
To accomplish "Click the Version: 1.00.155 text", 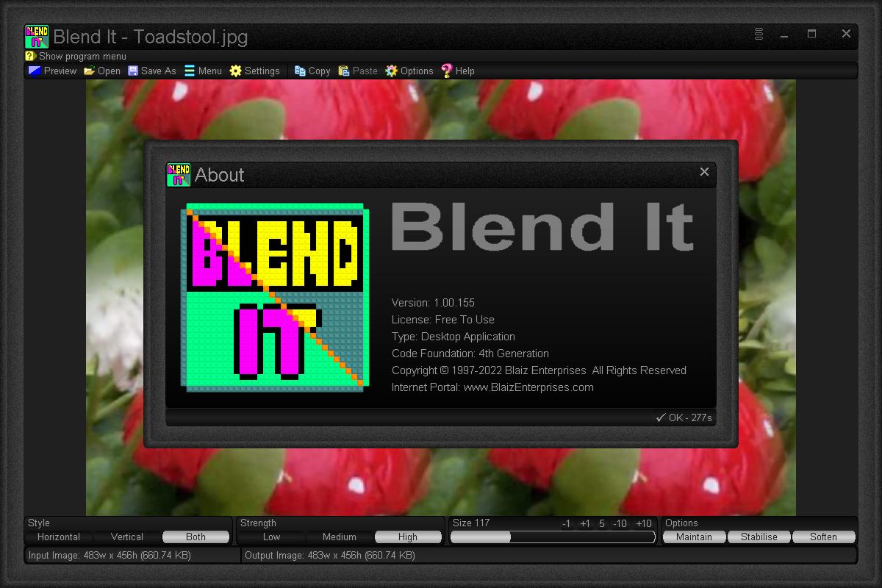I will (433, 303).
